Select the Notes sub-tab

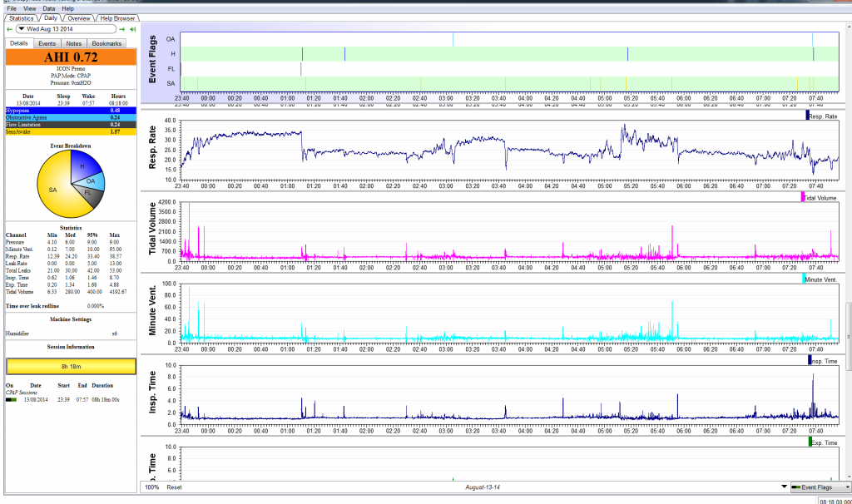(x=74, y=43)
